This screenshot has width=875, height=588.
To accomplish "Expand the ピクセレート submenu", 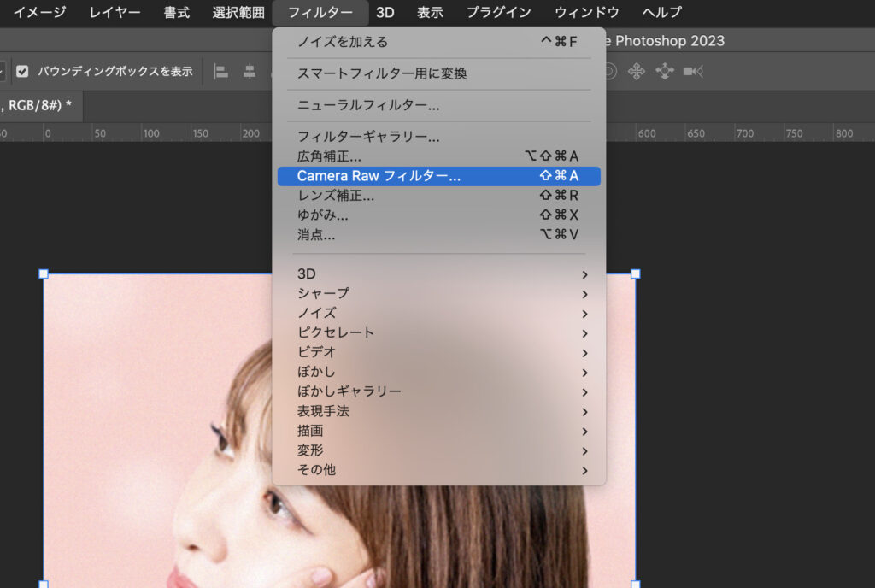I will tap(438, 332).
